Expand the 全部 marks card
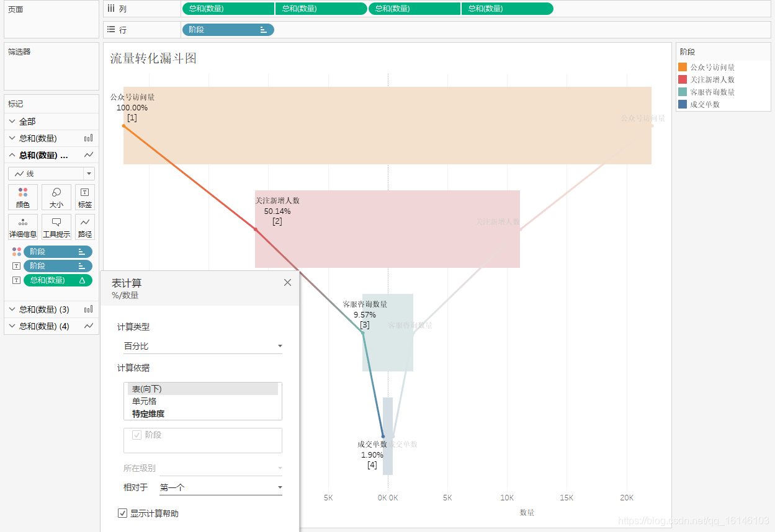 (12, 122)
